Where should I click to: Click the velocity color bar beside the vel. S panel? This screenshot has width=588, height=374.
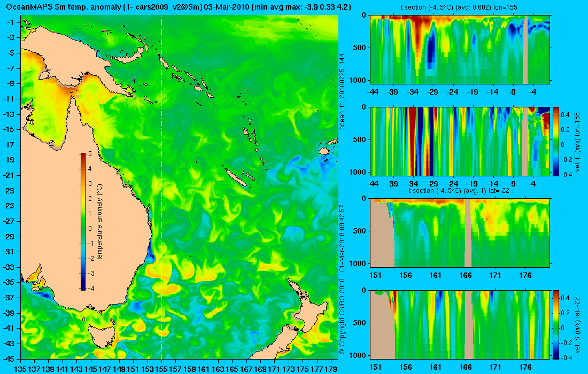pyautogui.click(x=556, y=324)
